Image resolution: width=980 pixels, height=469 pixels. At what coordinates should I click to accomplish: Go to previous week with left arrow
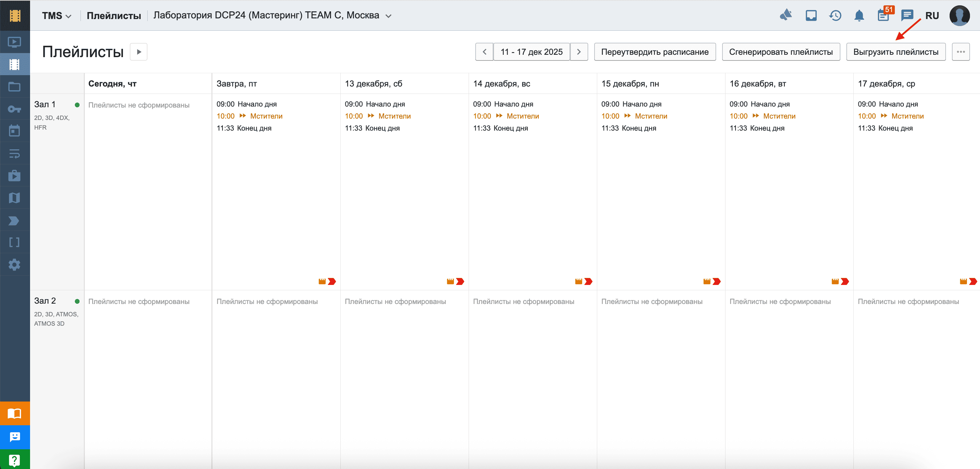(x=484, y=52)
